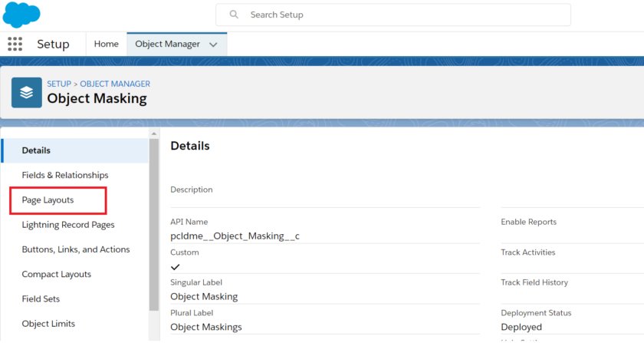This screenshot has height=343, width=644.
Task: Click the Track Activities label
Action: click(x=527, y=252)
